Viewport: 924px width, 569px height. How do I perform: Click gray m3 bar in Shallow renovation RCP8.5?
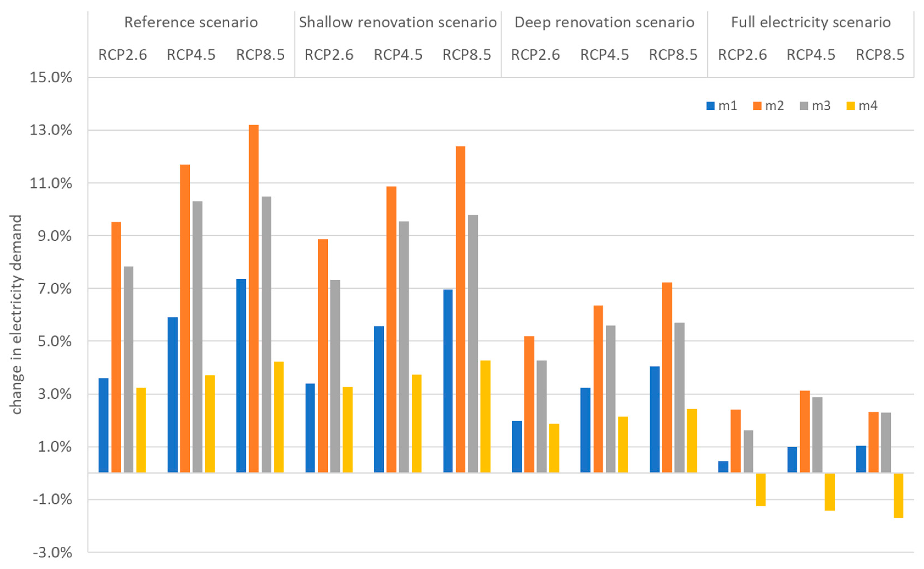pyautogui.click(x=473, y=343)
